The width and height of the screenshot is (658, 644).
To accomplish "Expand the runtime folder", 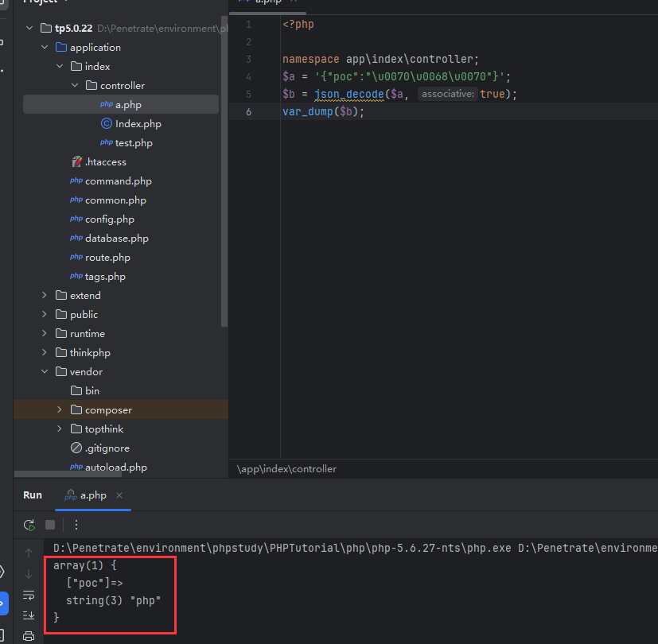I will [x=45, y=333].
